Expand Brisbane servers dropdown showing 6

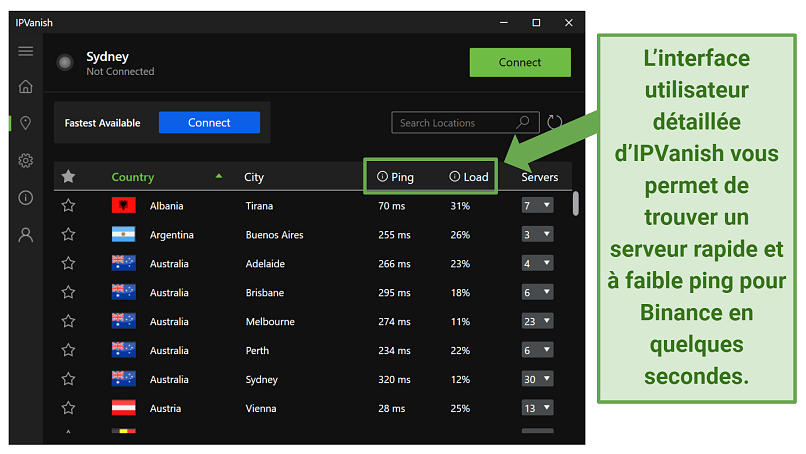pyautogui.click(x=538, y=292)
